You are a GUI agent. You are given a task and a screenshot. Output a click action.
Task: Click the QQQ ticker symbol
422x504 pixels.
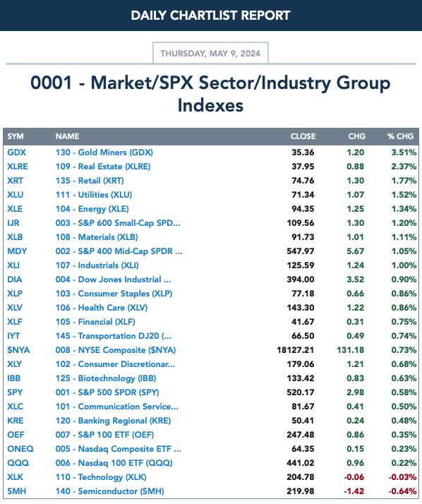18,463
